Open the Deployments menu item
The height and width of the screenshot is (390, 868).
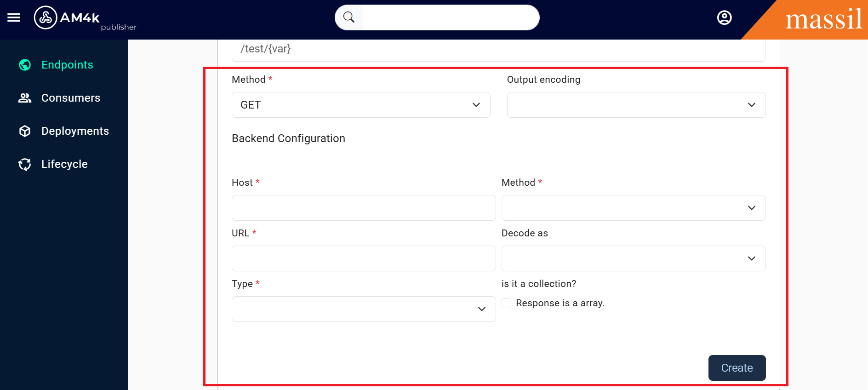pos(75,131)
